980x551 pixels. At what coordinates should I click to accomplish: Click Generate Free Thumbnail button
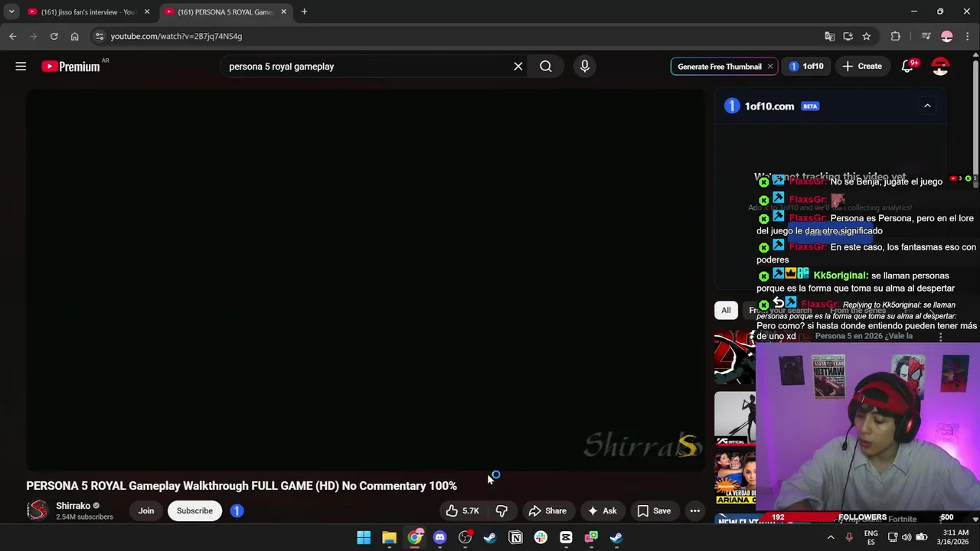pyautogui.click(x=719, y=67)
